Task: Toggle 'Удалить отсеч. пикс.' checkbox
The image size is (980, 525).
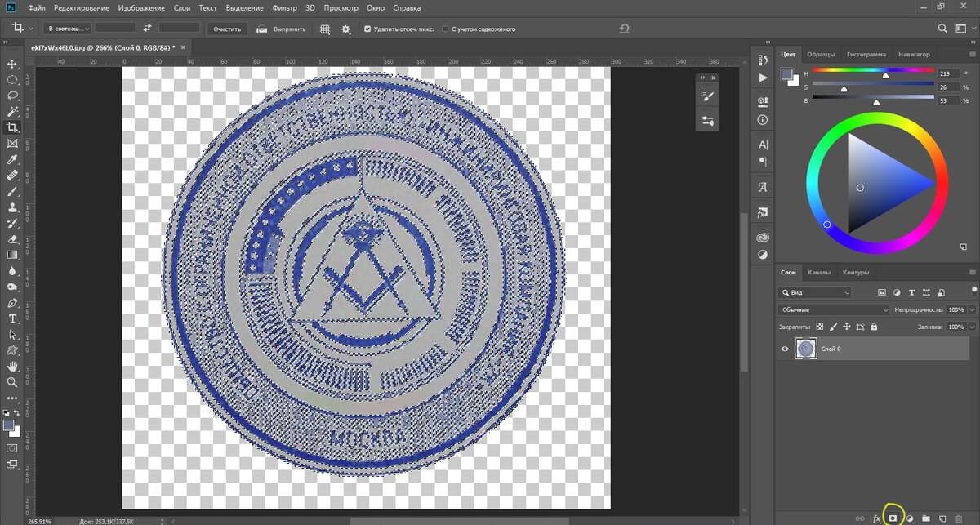Action: pos(368,29)
